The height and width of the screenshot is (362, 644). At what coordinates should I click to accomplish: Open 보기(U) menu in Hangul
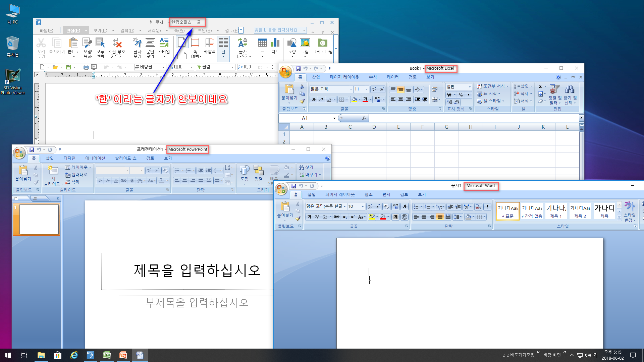(100, 31)
